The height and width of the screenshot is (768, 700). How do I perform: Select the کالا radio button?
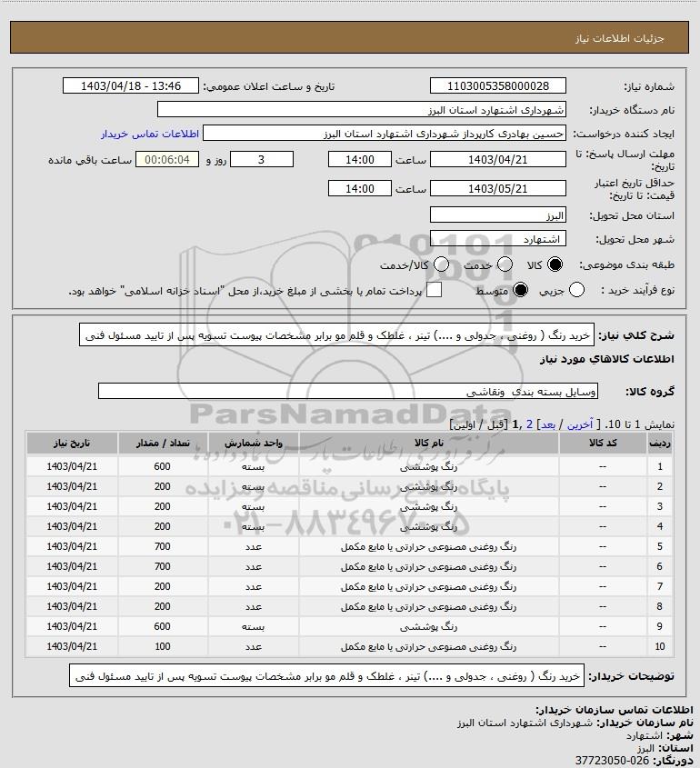click(555, 265)
